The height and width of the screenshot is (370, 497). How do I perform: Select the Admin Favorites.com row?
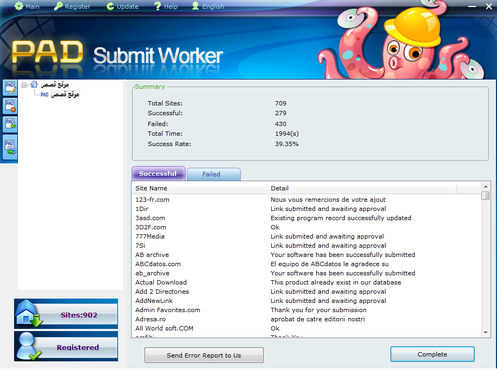point(307,310)
